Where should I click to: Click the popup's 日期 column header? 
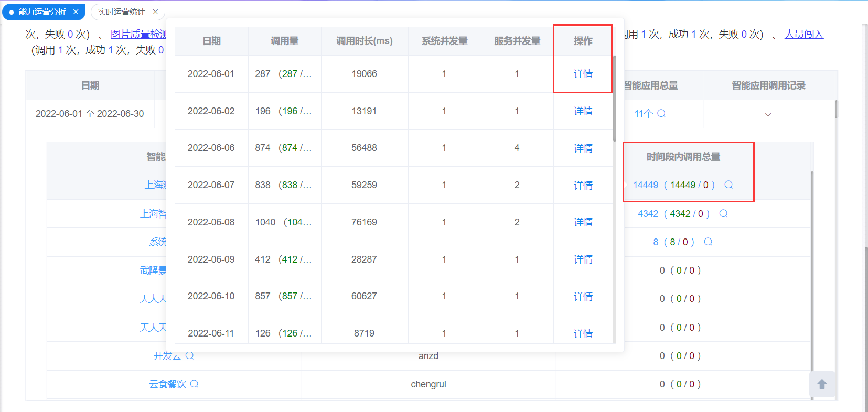click(x=212, y=41)
